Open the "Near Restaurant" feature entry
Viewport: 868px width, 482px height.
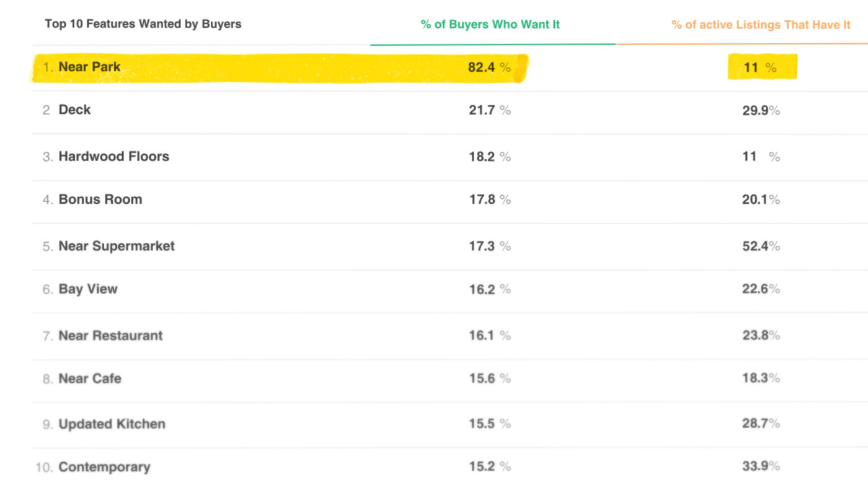[110, 336]
